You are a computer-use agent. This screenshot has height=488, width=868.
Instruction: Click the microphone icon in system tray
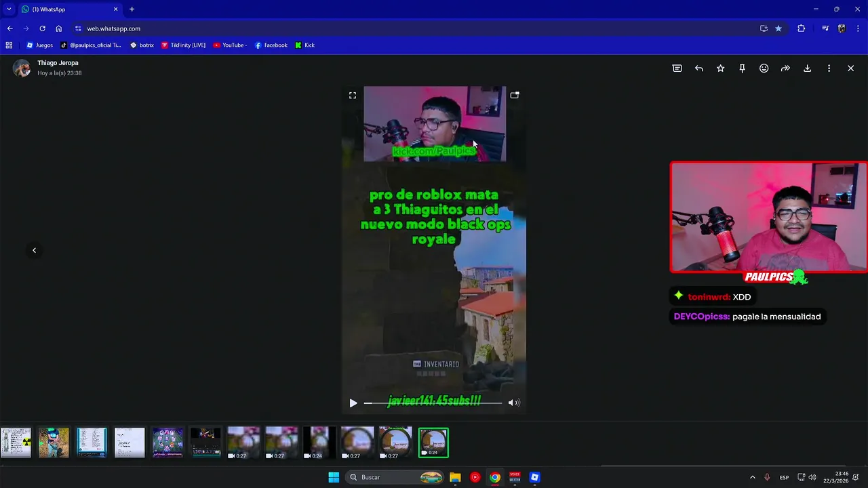tap(768, 477)
